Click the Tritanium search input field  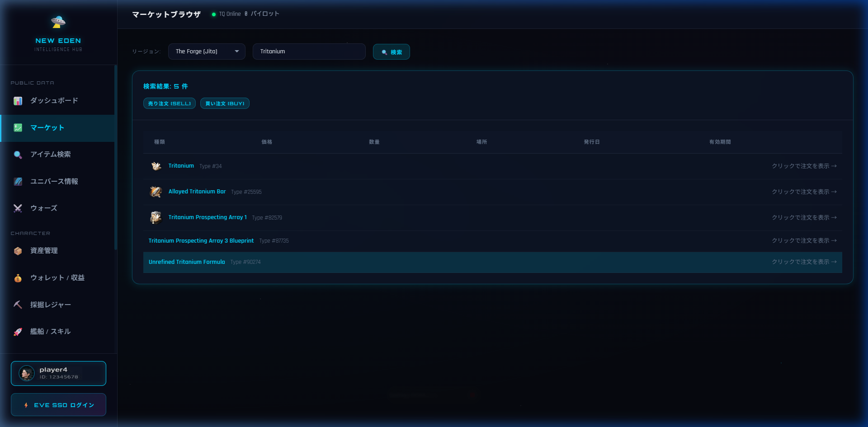click(x=309, y=52)
